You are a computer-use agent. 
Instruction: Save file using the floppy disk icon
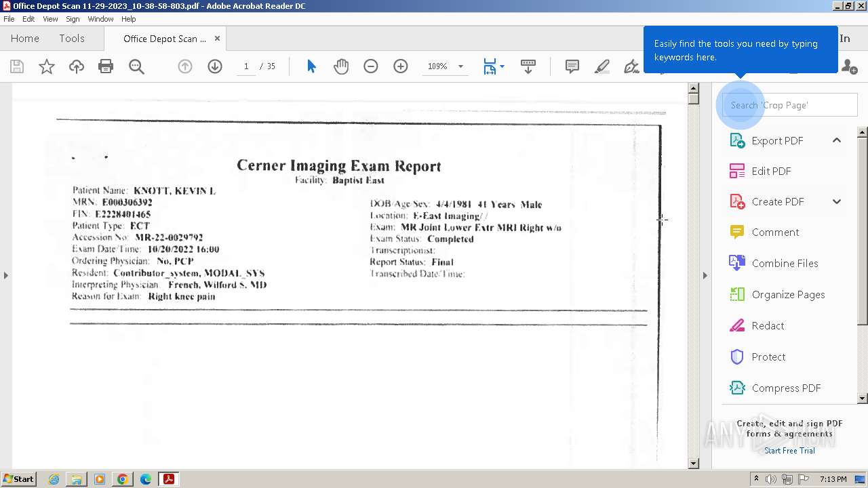[17, 66]
